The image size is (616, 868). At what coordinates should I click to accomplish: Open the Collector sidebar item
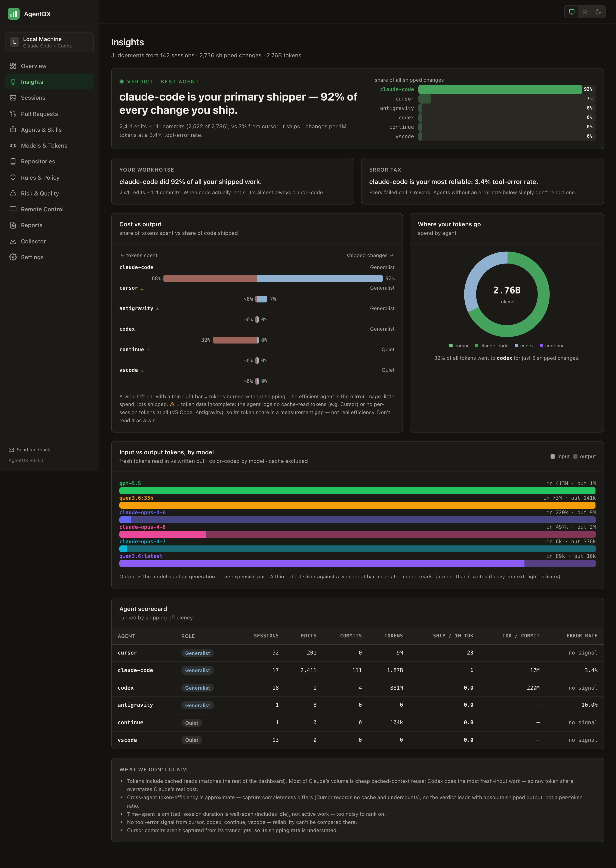point(49,241)
